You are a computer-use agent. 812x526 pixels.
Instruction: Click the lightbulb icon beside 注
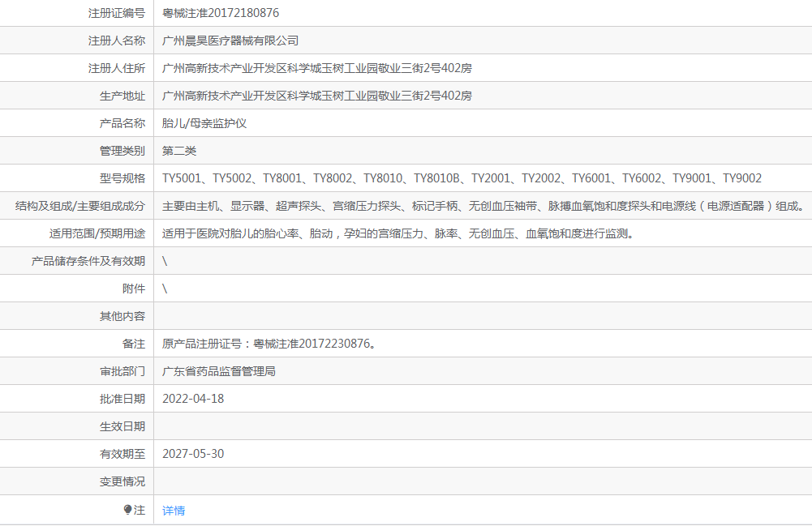click(128, 510)
